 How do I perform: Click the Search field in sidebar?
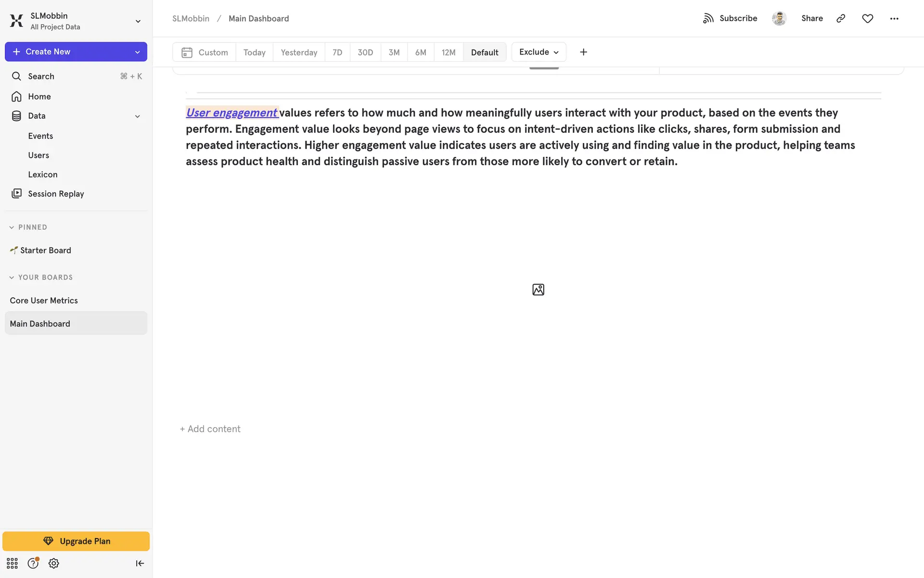point(76,76)
